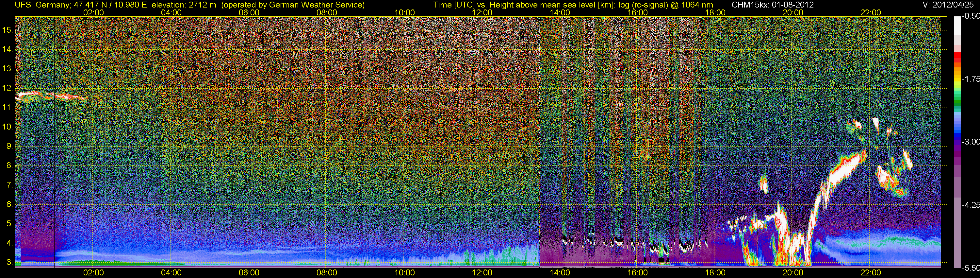Click the height axis label '15.'
Image resolution: width=980 pixels, height=278 pixels.
(x=8, y=30)
